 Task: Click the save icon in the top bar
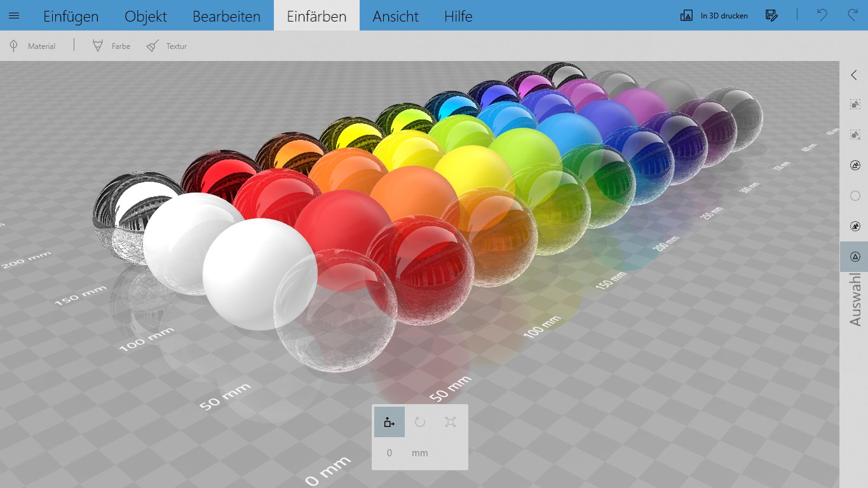(x=771, y=15)
